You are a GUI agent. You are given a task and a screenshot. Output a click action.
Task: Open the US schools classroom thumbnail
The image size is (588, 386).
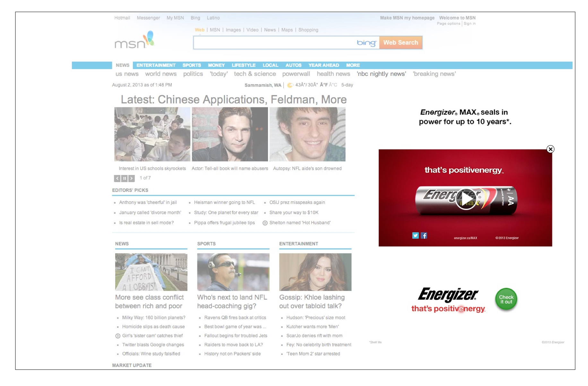click(152, 134)
